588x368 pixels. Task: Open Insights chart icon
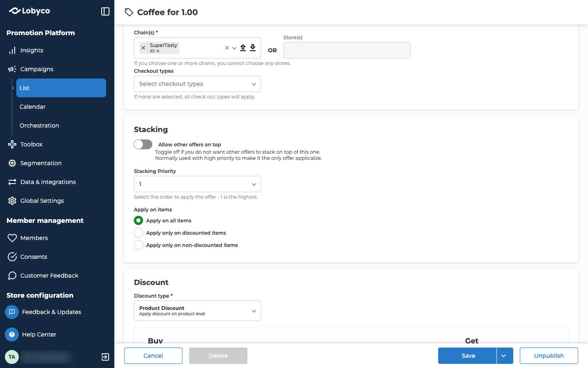[x=12, y=50]
